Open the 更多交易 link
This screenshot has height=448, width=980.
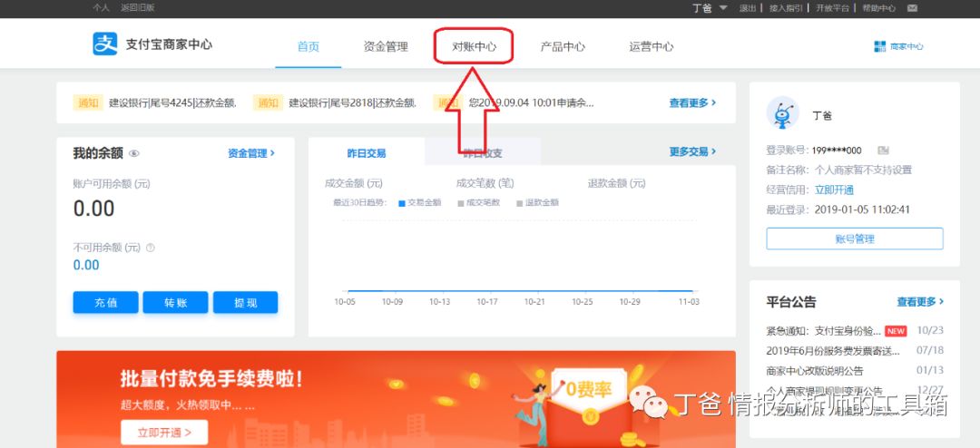(x=692, y=151)
